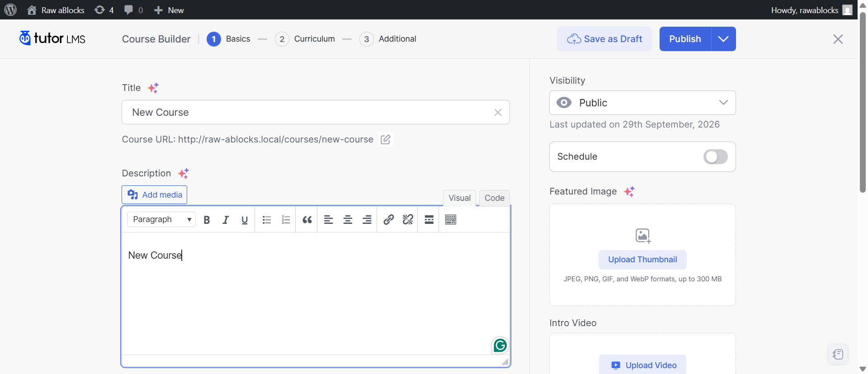
Task: Go to the Additional step
Action: pyautogui.click(x=388, y=39)
